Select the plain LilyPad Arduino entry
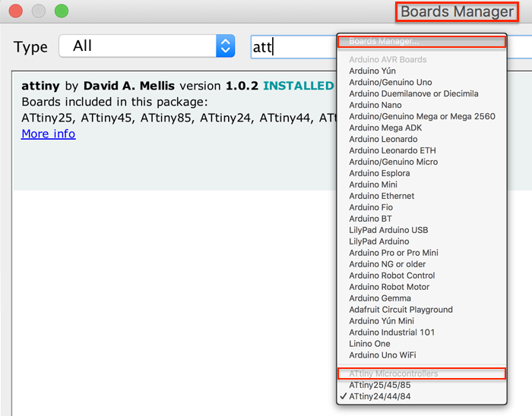 pyautogui.click(x=422, y=241)
